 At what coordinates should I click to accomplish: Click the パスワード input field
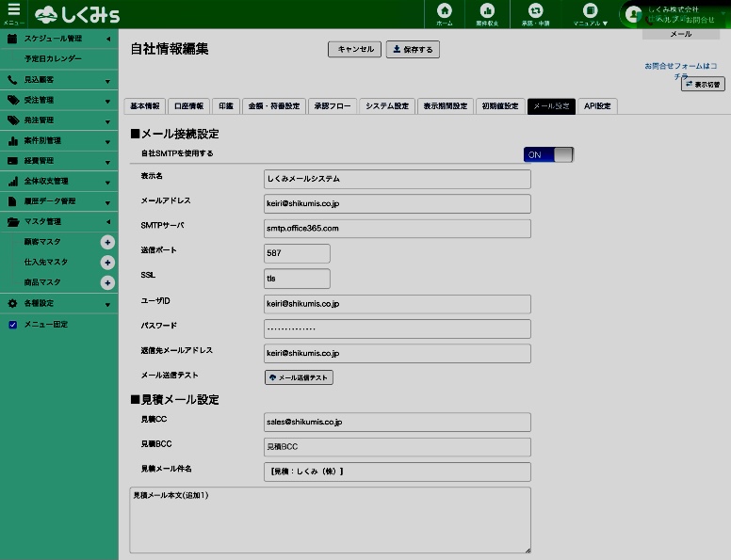pyautogui.click(x=398, y=328)
